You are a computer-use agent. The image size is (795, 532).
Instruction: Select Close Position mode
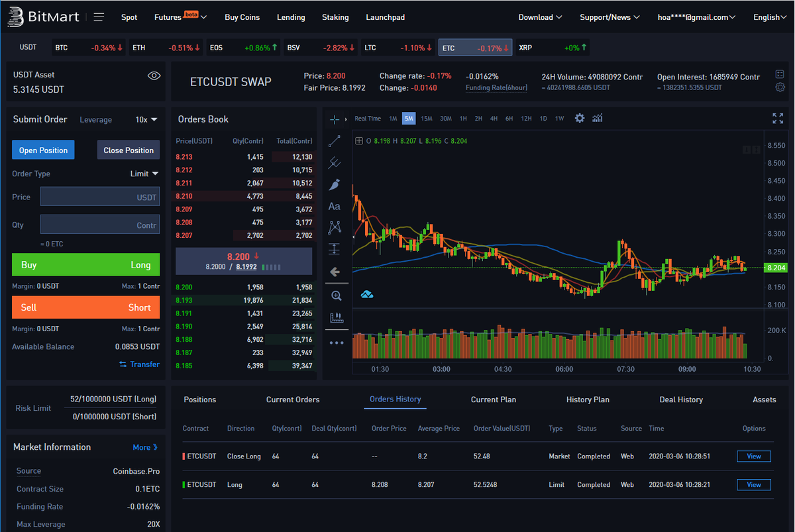point(129,150)
